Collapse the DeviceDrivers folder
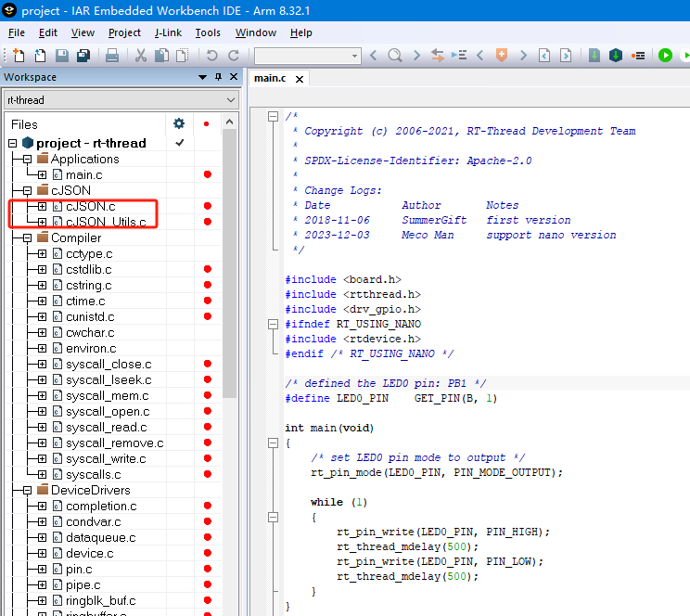This screenshot has width=690, height=616. [27, 490]
